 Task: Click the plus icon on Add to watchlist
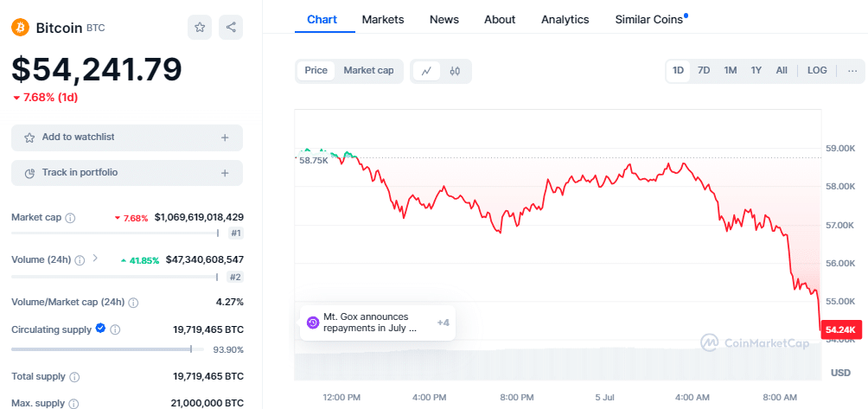pyautogui.click(x=225, y=137)
